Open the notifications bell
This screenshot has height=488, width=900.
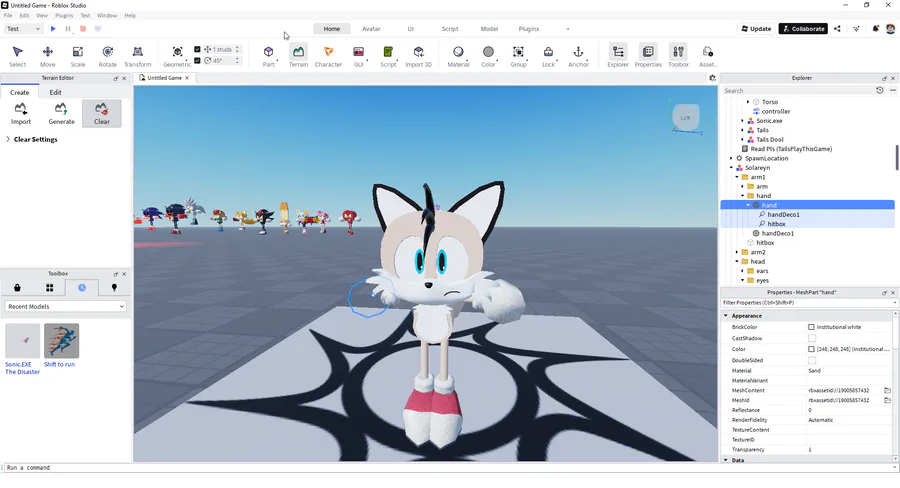point(875,29)
